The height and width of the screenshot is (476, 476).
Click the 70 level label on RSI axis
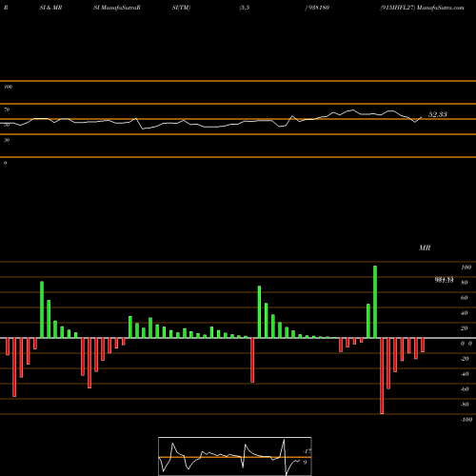[7, 109]
